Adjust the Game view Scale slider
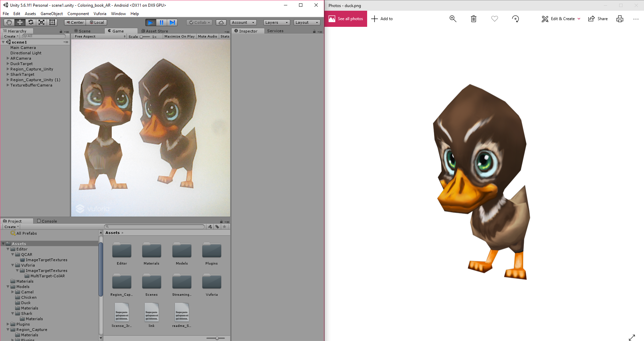 pyautogui.click(x=145, y=37)
